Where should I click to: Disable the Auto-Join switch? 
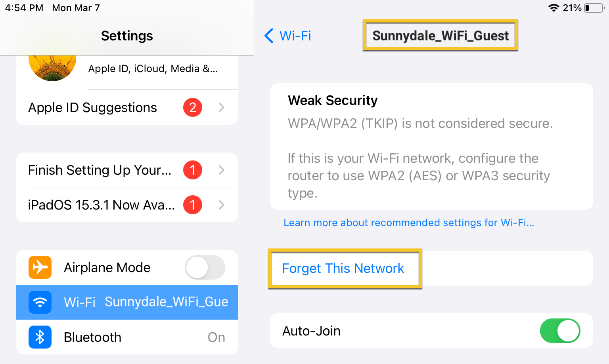560,331
